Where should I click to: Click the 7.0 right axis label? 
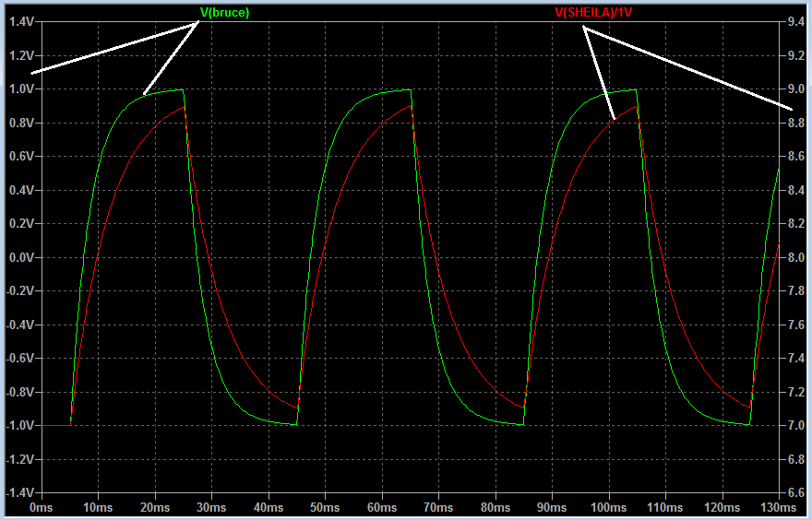(x=796, y=425)
